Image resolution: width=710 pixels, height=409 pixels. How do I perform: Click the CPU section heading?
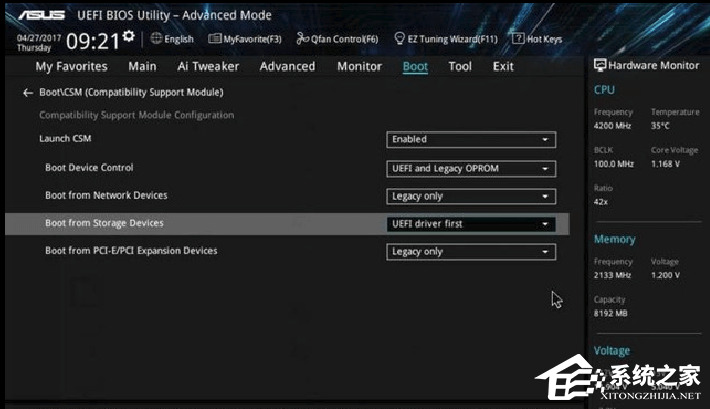click(604, 90)
